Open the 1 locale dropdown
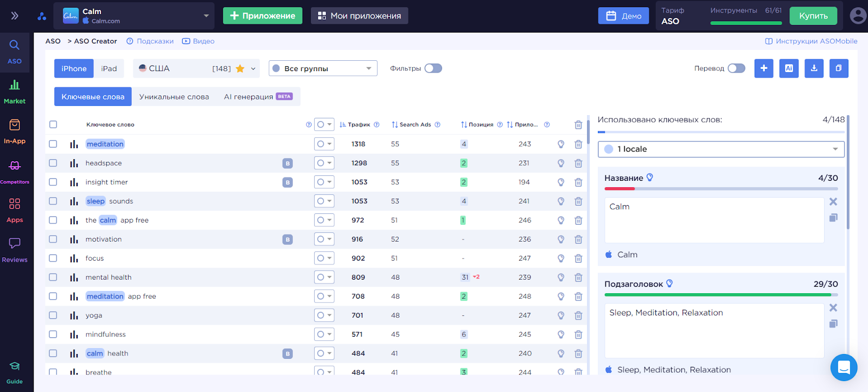The width and height of the screenshot is (868, 392). click(x=721, y=149)
